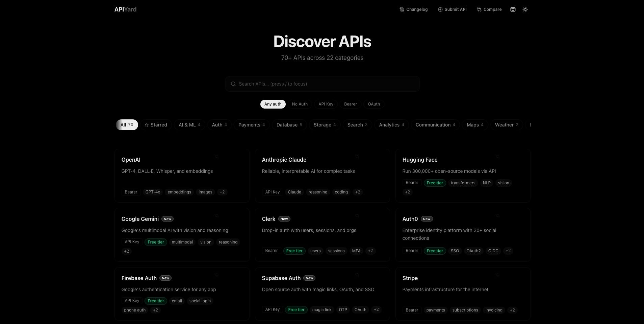Expand the '+2' tags on OpenAI card
The image size is (644, 324).
coord(222,192)
